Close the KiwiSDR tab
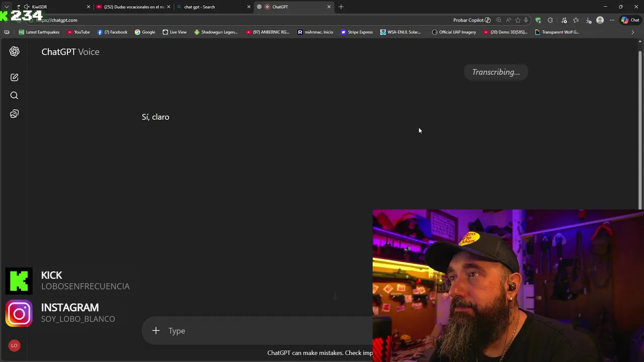This screenshot has height=362, width=644. point(89,7)
